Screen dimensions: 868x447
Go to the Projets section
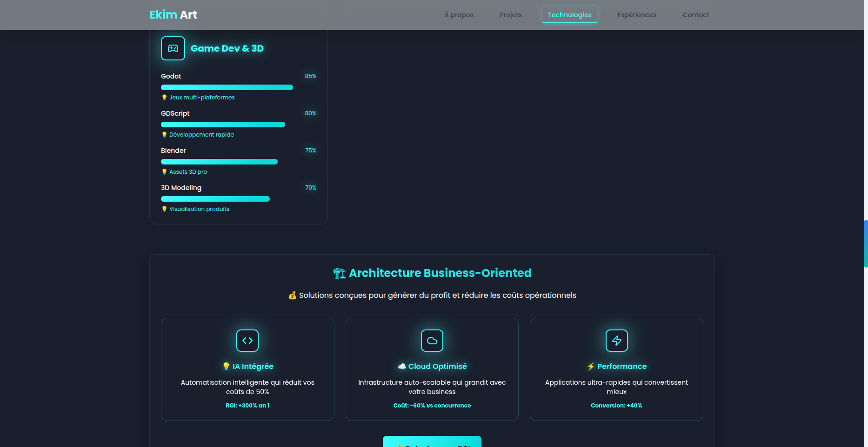(x=511, y=15)
